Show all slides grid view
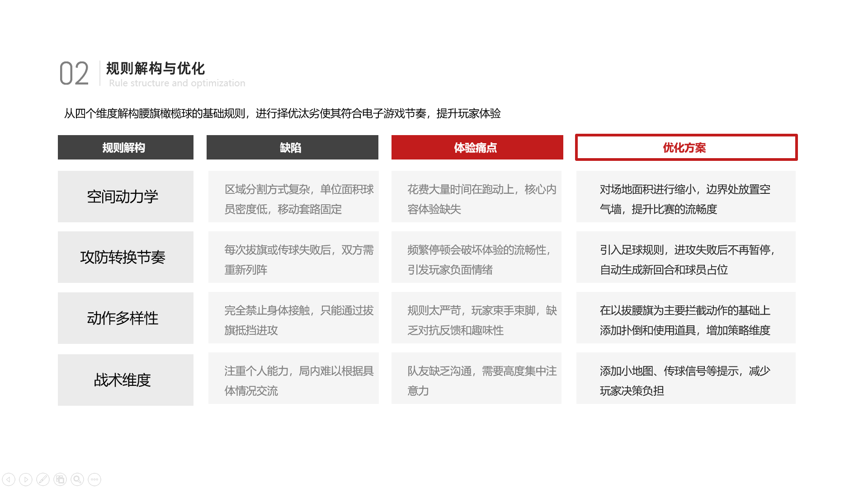 coord(60,479)
